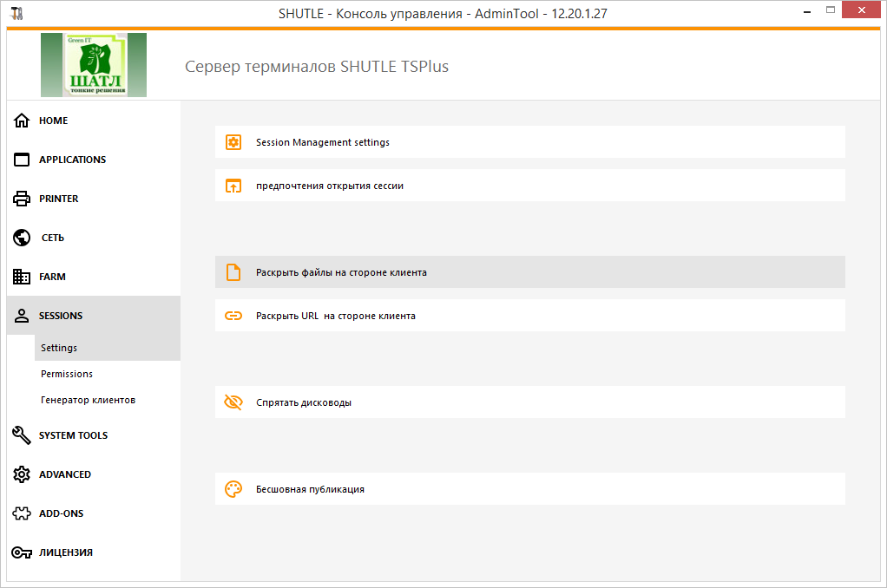Select the APPLICATIONS monitor icon in the sidebar
This screenshot has height=588, width=887.
pyautogui.click(x=21, y=160)
